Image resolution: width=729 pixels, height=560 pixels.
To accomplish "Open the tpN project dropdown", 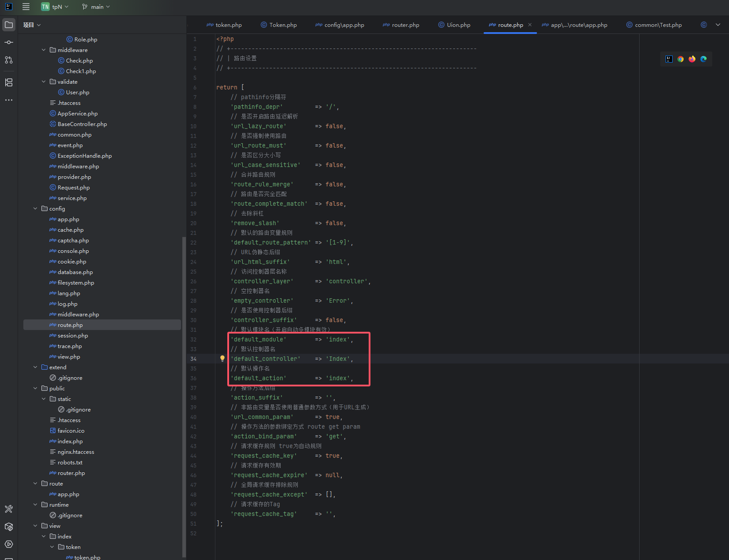I will pos(55,7).
